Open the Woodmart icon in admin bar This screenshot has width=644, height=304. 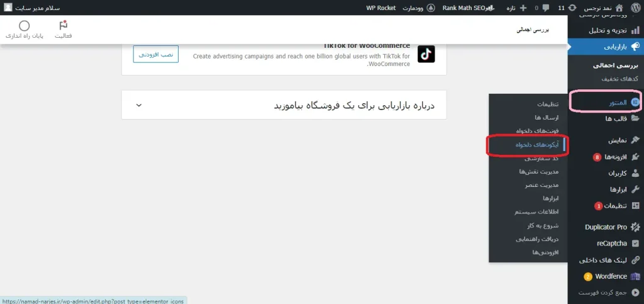(431, 8)
